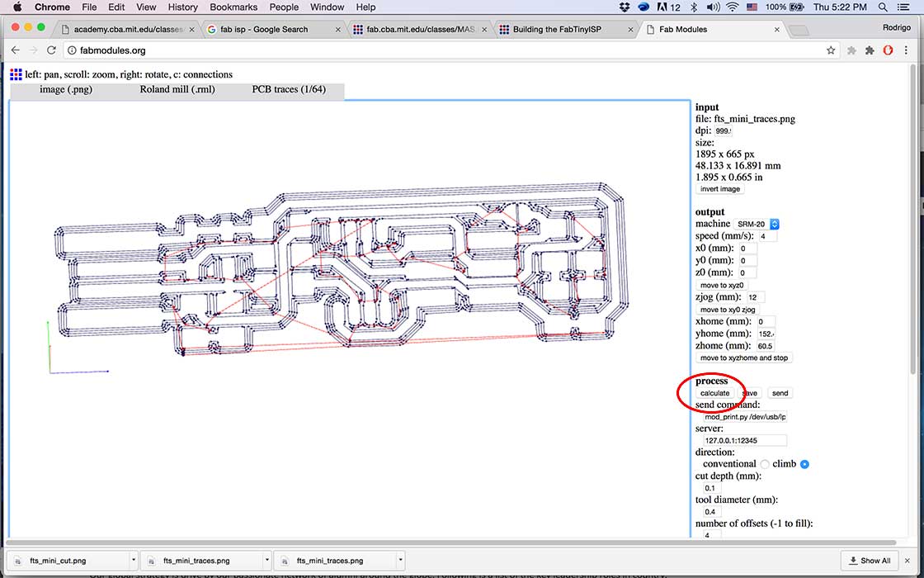Click the speed (mm/s) field

coord(767,236)
